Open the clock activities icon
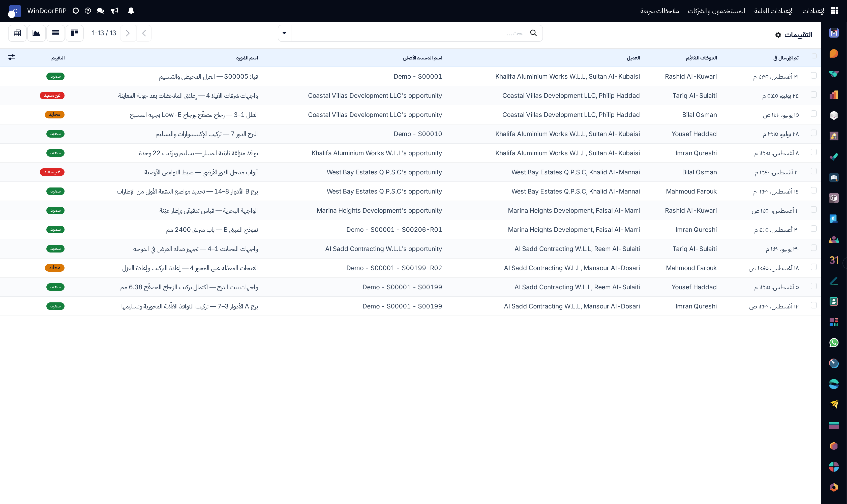Screen dimensions: 847x504 click(x=75, y=11)
